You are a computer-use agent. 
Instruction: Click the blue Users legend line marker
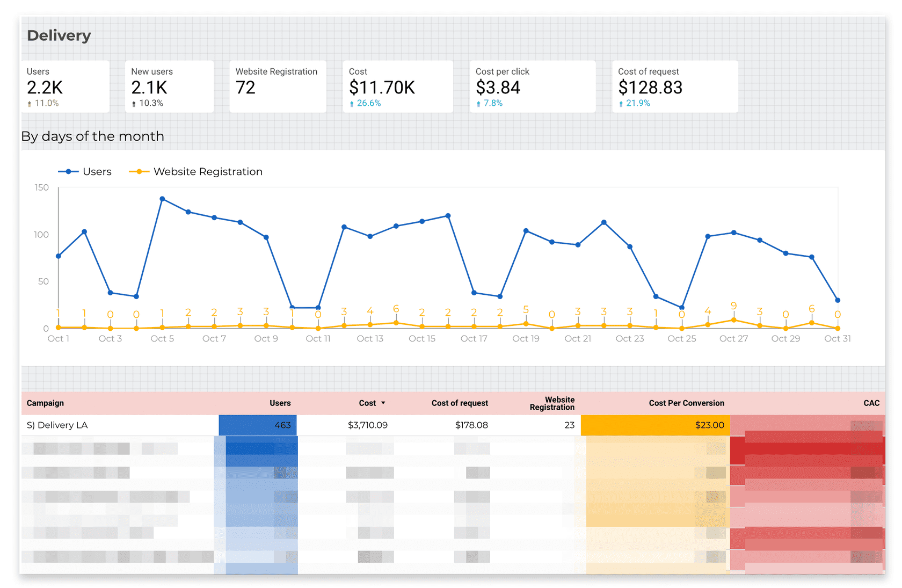68,172
